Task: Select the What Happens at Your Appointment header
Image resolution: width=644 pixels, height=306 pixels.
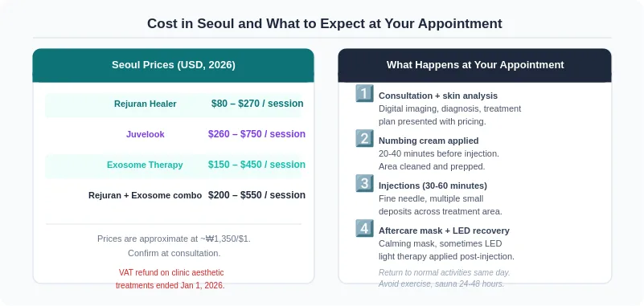Action: (475, 65)
